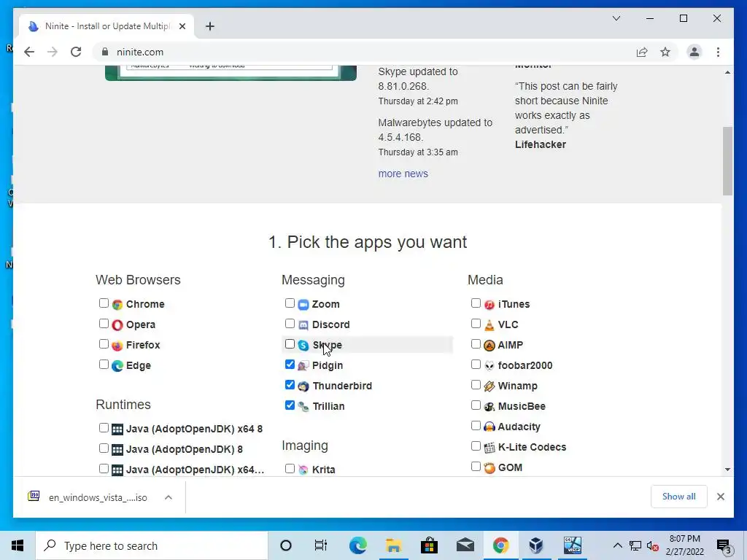
Task: Click the Discord app icon
Action: click(x=303, y=324)
